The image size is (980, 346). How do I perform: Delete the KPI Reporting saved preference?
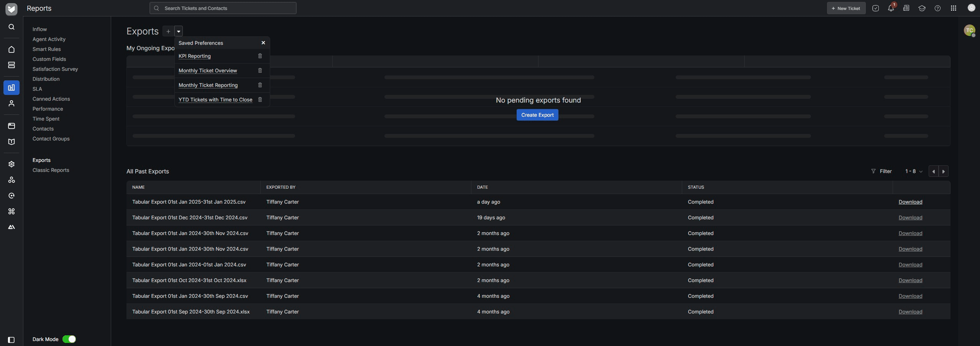pos(260,56)
